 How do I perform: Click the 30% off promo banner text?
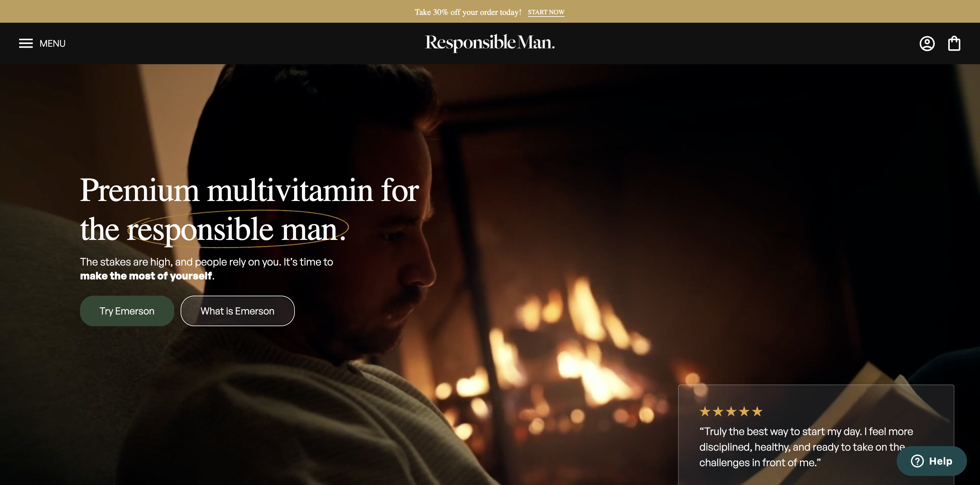pyautogui.click(x=468, y=12)
